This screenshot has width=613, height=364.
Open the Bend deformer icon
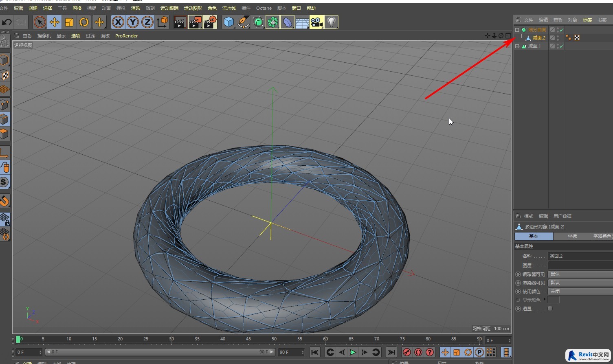tap(287, 22)
